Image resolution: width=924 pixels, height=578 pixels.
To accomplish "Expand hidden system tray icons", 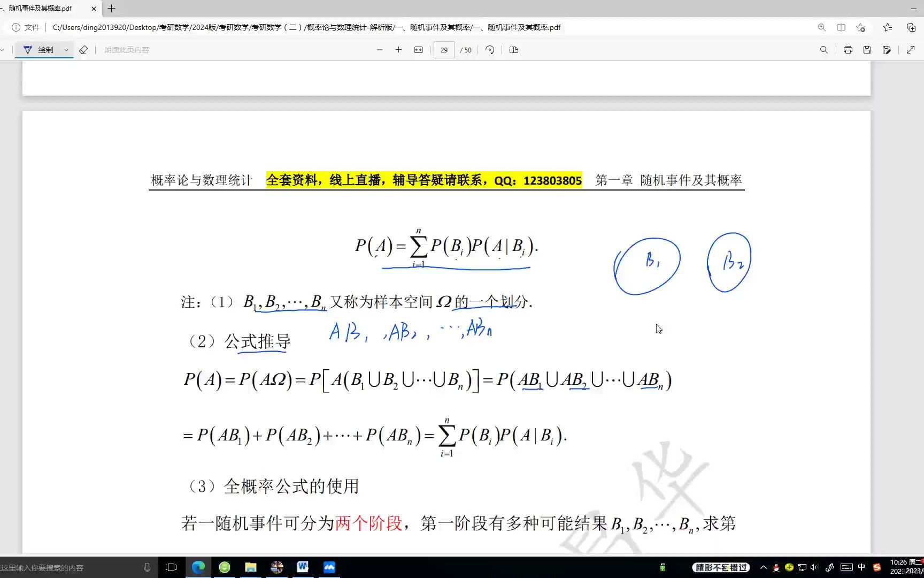I will [x=763, y=567].
